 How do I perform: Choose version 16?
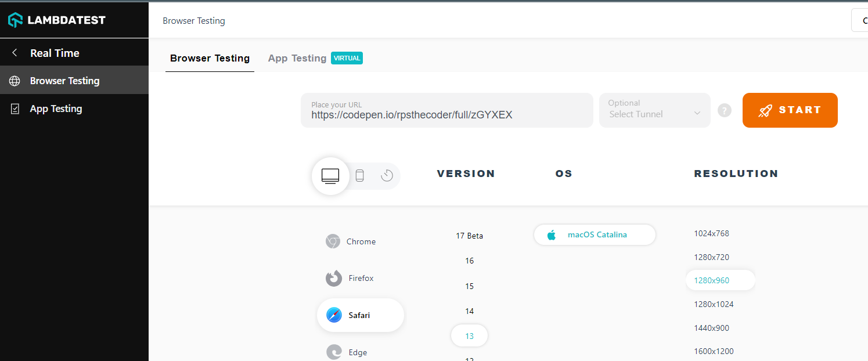470,261
